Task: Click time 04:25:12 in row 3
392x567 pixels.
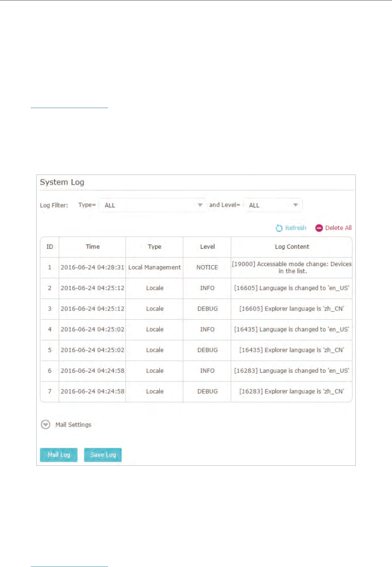Action: [x=93, y=309]
